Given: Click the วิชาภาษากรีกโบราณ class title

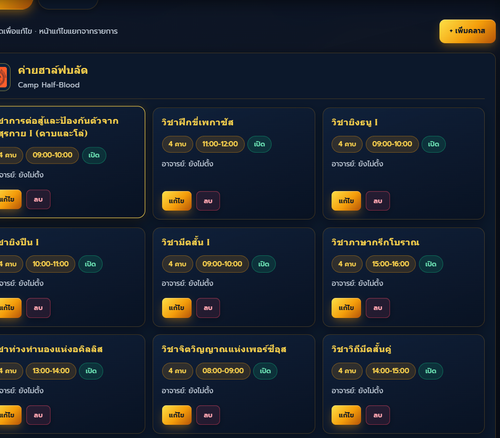Looking at the screenshot, I should [375, 242].
